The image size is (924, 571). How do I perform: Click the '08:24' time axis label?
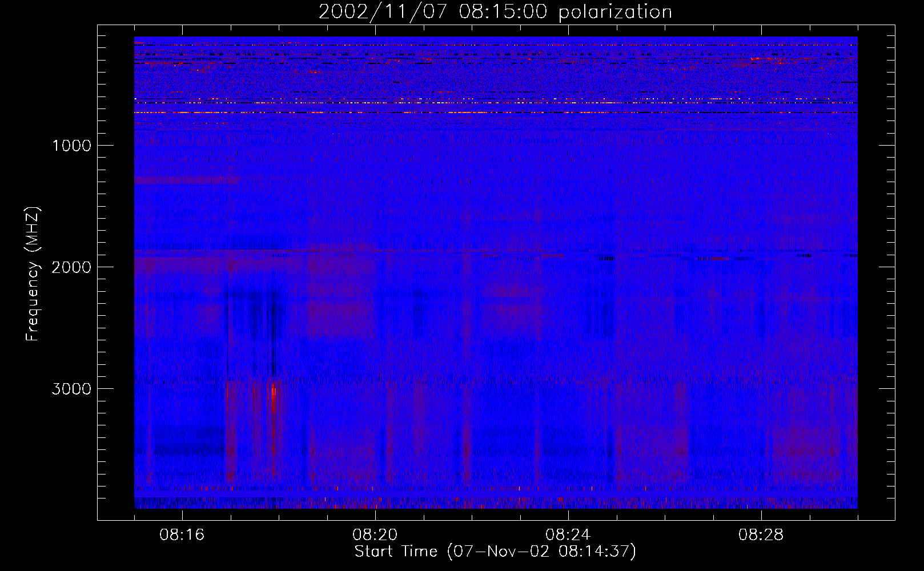[568, 535]
